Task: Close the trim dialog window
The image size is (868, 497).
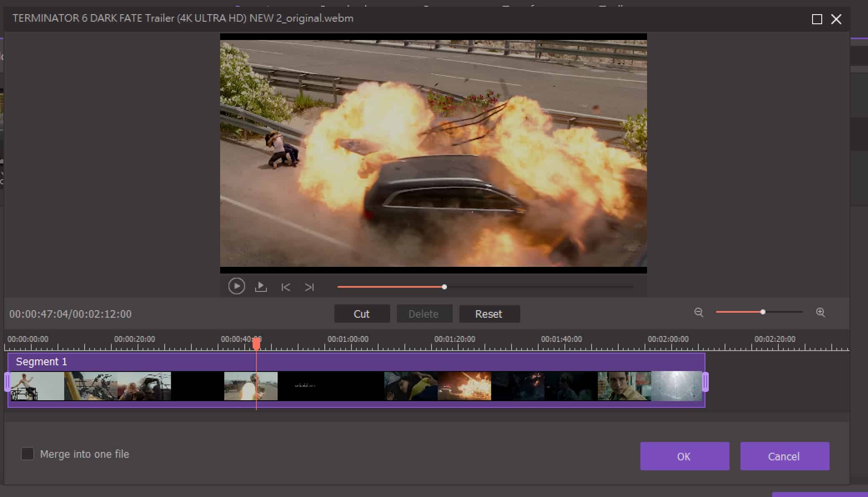Action: pos(836,19)
